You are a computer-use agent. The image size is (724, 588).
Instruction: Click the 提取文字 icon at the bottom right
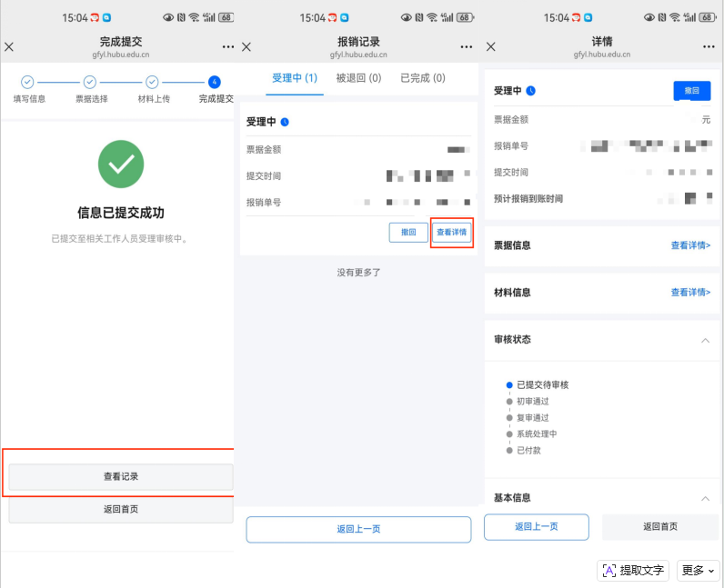click(x=608, y=570)
